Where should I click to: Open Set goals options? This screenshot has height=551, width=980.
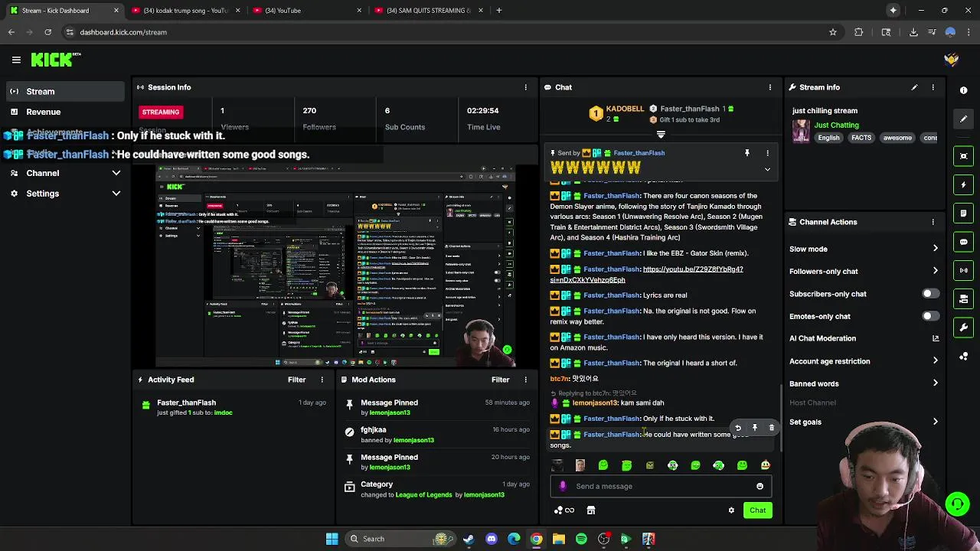click(864, 422)
